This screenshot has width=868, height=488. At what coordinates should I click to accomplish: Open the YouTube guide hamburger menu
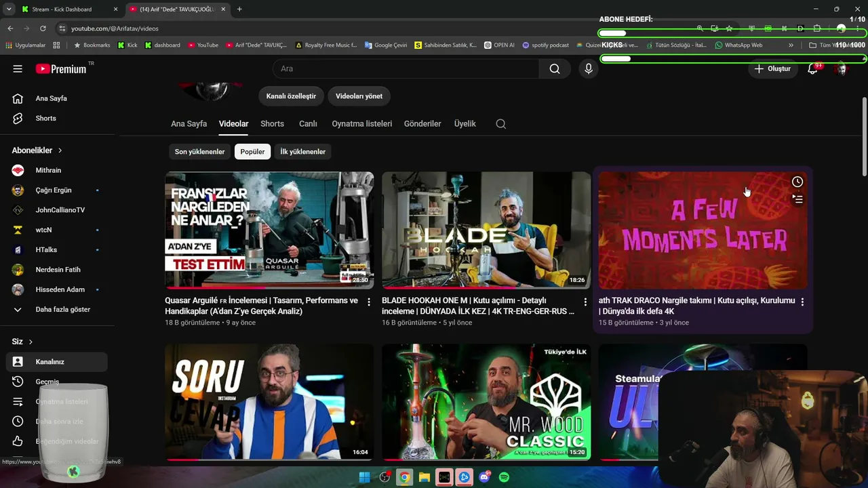[x=18, y=68]
